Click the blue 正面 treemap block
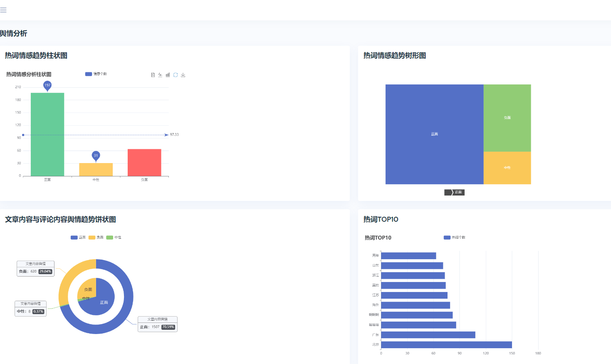Image resolution: width=611 pixels, height=364 pixels. tap(434, 134)
